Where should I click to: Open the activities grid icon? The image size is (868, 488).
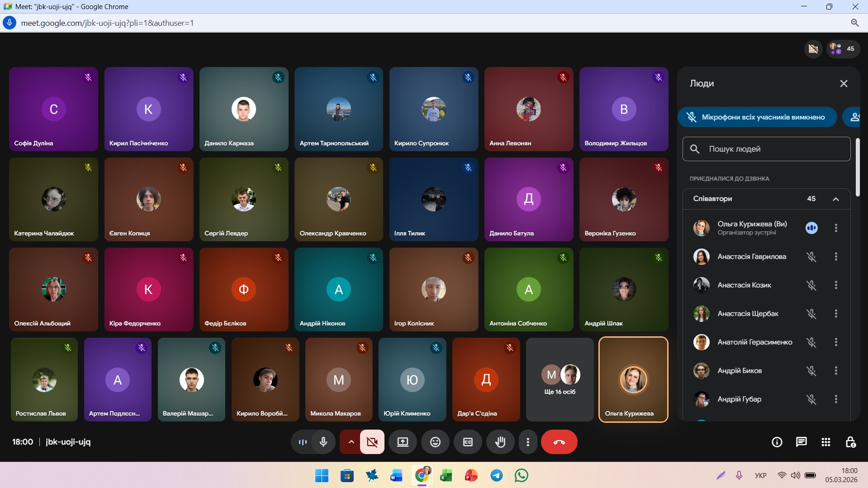pyautogui.click(x=825, y=442)
